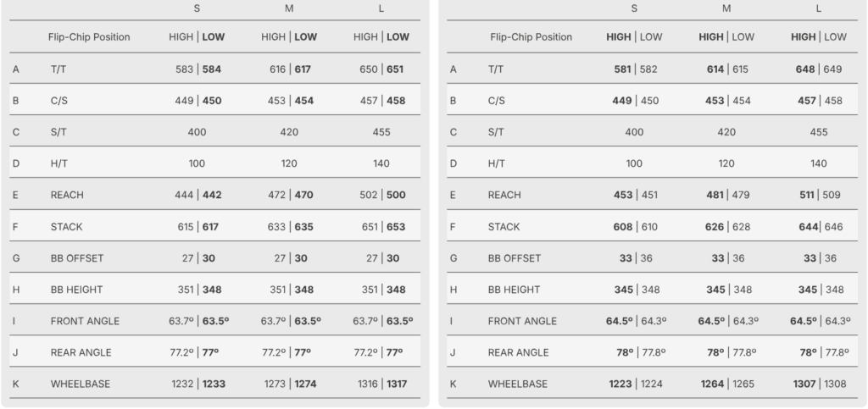The width and height of the screenshot is (868, 409).
Task: Click HIGH | LOW under M in left table
Action: (x=289, y=37)
